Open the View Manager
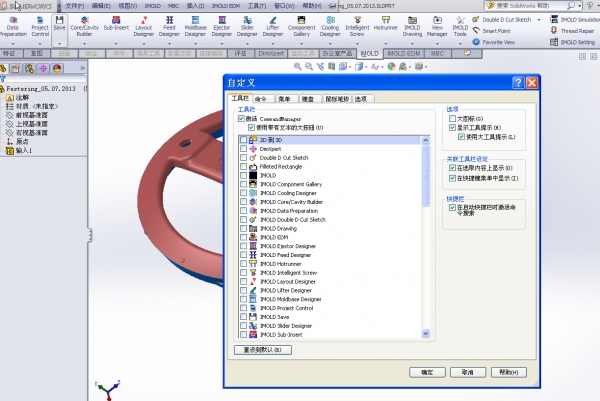This screenshot has width=600, height=401. (x=437, y=26)
